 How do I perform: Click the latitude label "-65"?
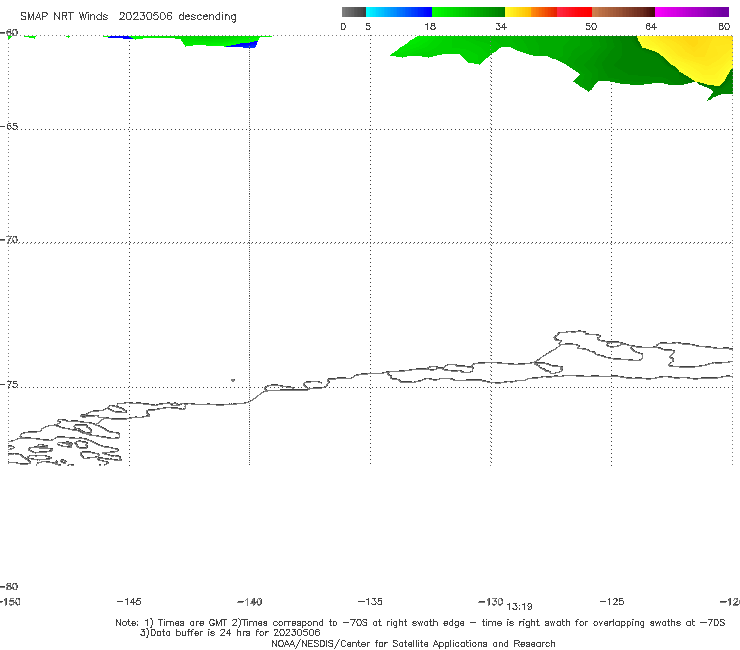point(9,127)
